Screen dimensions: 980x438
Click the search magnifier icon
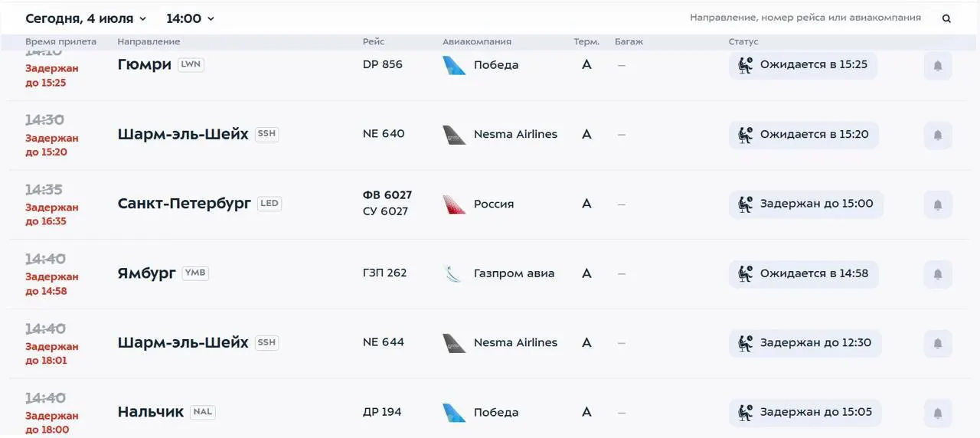946,18
